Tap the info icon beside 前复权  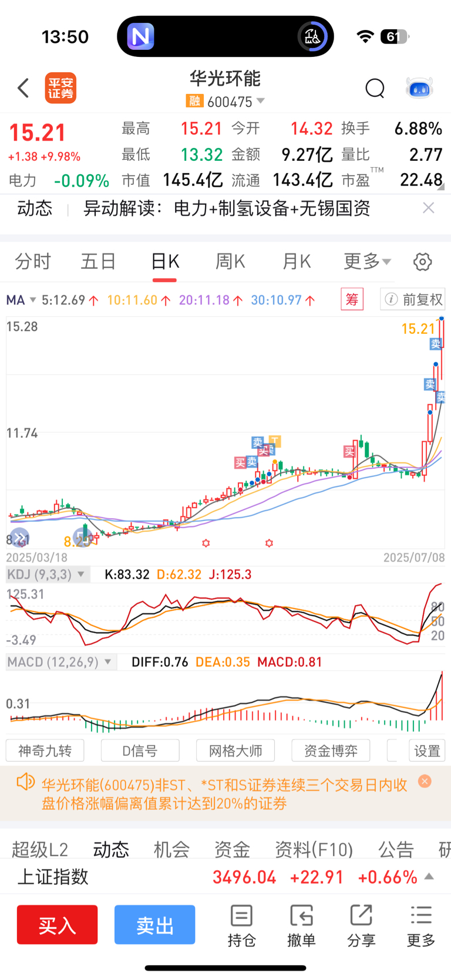tap(391, 299)
